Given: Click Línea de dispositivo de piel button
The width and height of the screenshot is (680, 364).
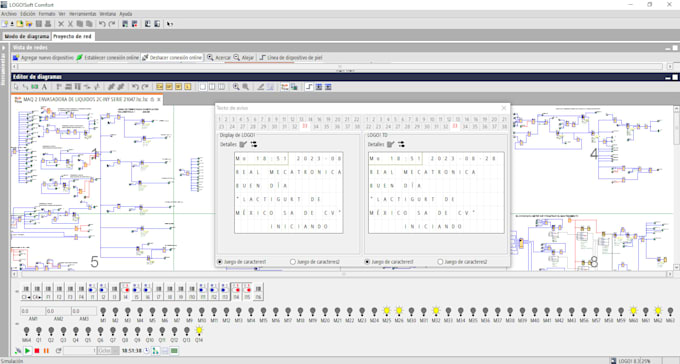Looking at the screenshot, I should [x=291, y=57].
